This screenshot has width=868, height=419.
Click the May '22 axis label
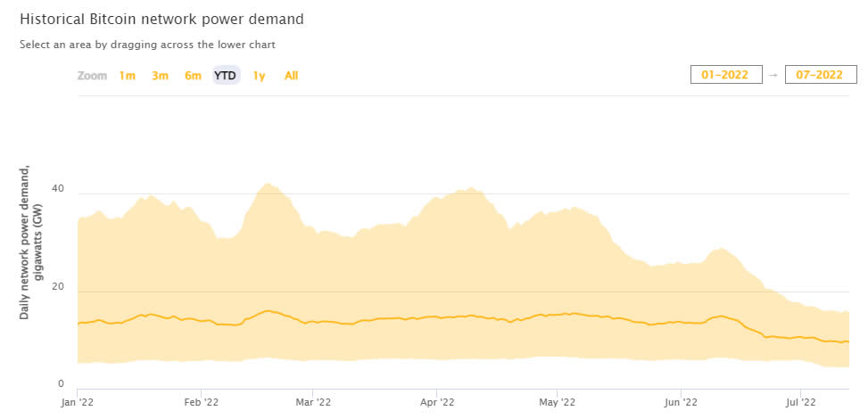[556, 402]
